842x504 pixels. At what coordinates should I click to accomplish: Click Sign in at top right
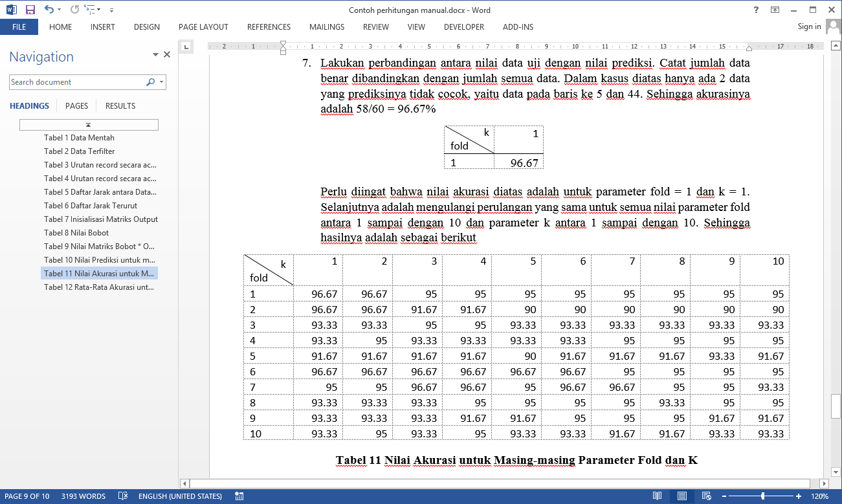(809, 27)
